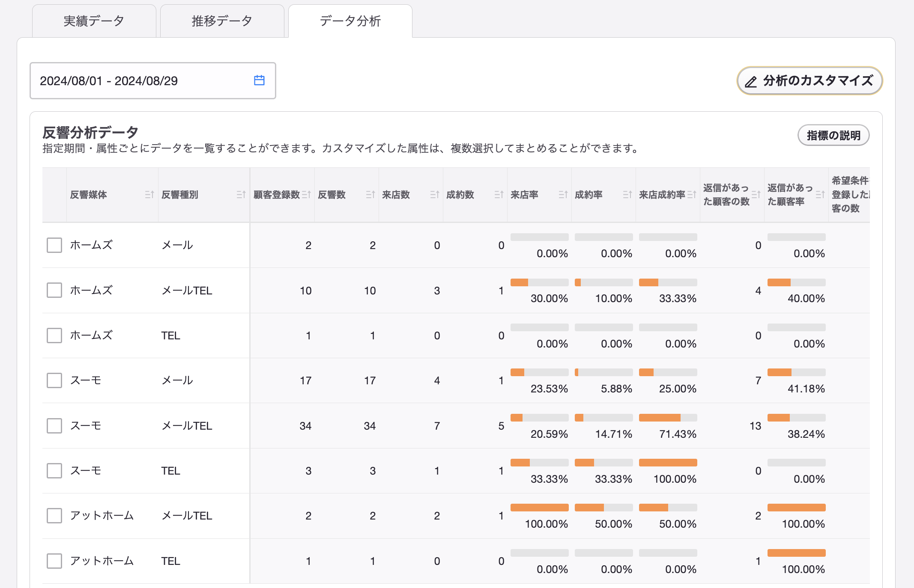Sort by 来店成約率 column icon
Viewport: 914px width, 588px height.
(x=691, y=195)
